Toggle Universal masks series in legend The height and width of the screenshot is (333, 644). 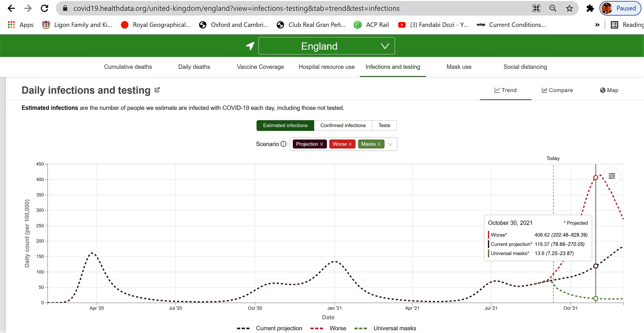[394, 328]
